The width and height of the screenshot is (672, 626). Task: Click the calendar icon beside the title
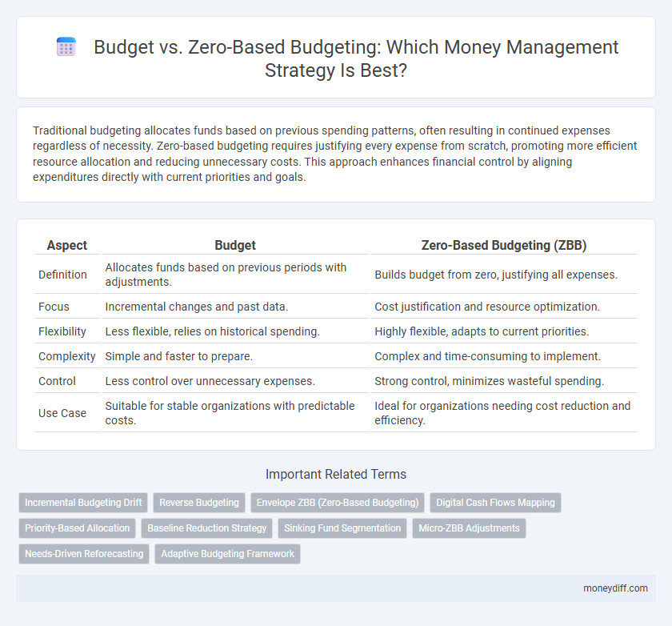pyautogui.click(x=65, y=47)
